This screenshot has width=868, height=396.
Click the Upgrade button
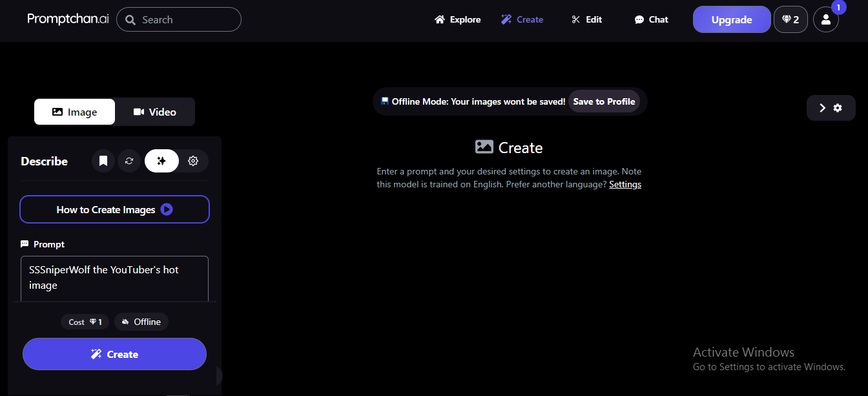click(x=732, y=19)
